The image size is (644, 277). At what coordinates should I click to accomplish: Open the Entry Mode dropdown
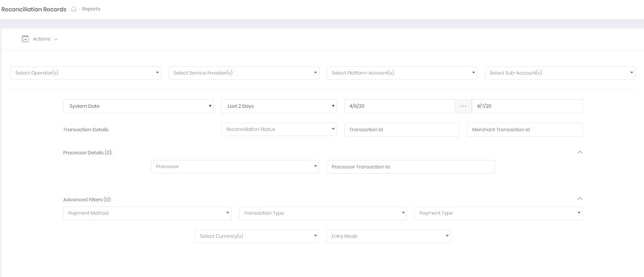pyautogui.click(x=388, y=236)
